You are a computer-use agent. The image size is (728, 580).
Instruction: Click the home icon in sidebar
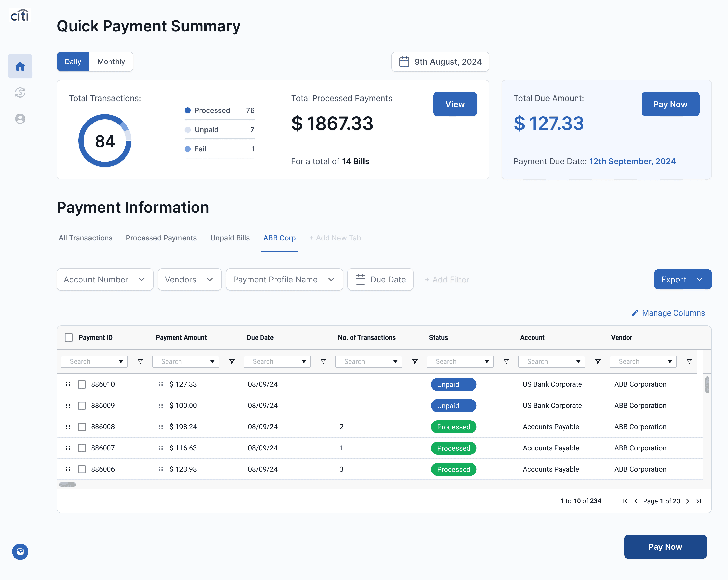[20, 66]
